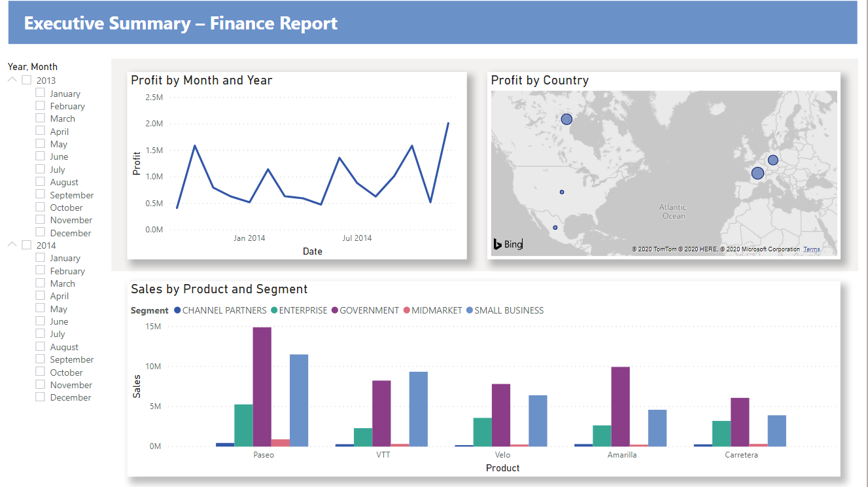Open the Terms link on the map

tap(811, 249)
